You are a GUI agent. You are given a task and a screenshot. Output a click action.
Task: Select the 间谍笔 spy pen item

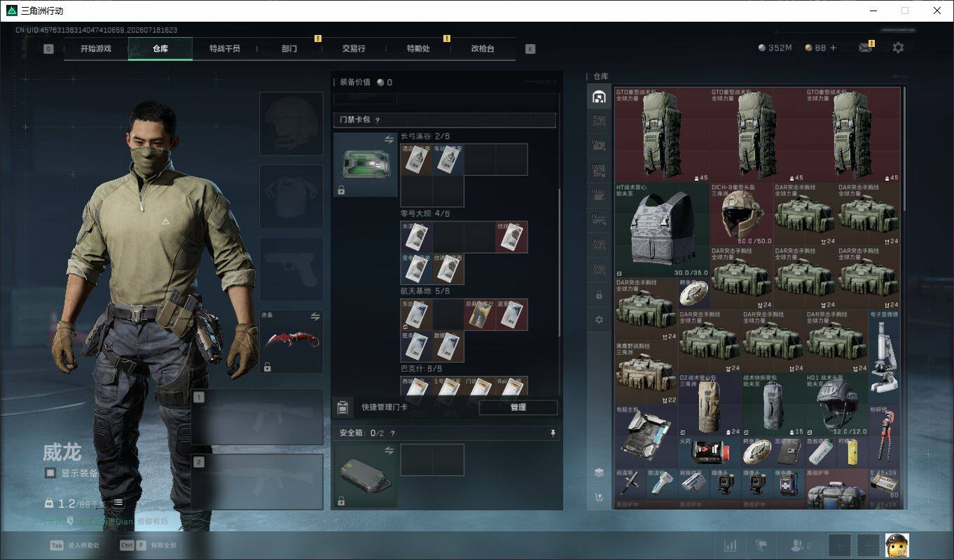click(630, 484)
